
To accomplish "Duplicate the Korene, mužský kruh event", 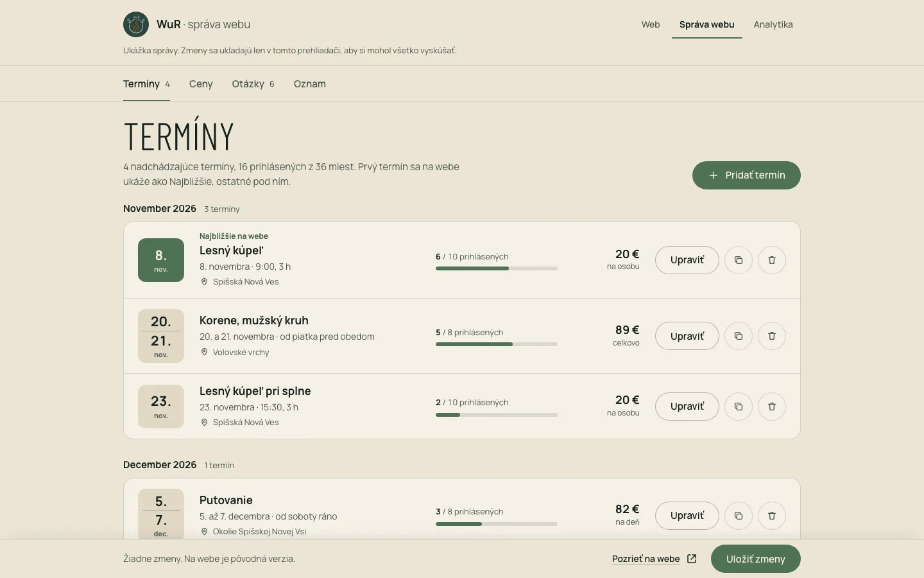I will (739, 336).
